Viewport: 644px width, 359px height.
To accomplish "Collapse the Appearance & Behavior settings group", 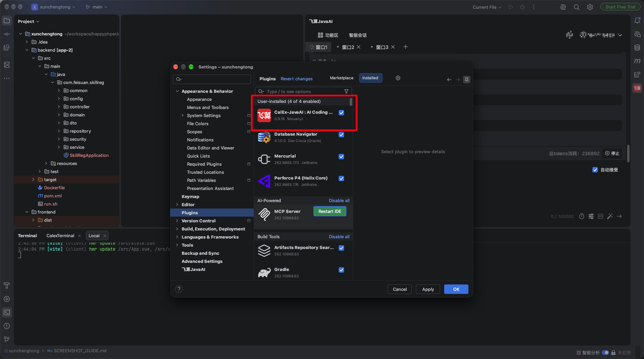I will click(177, 91).
